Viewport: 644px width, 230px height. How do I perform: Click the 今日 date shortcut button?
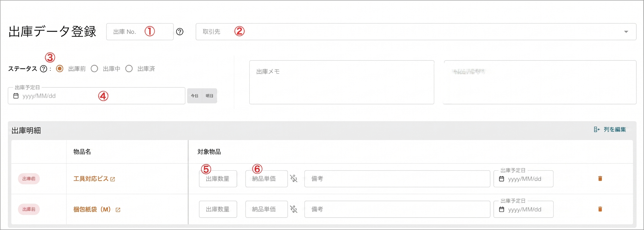pyautogui.click(x=195, y=96)
